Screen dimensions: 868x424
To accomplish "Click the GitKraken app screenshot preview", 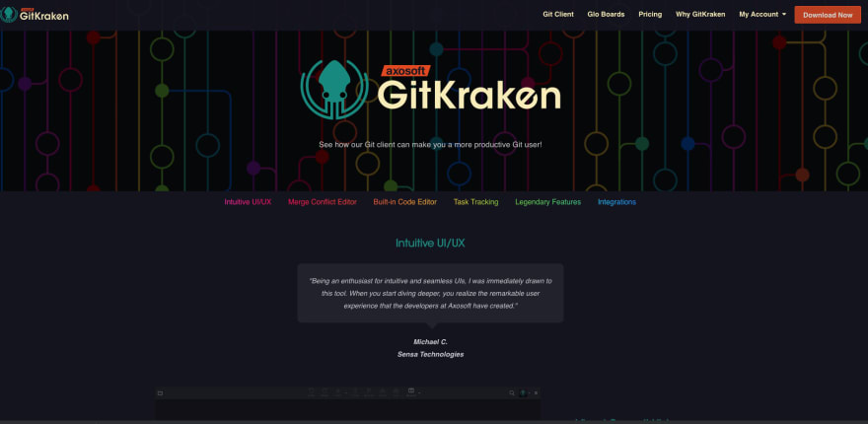I will point(347,403).
